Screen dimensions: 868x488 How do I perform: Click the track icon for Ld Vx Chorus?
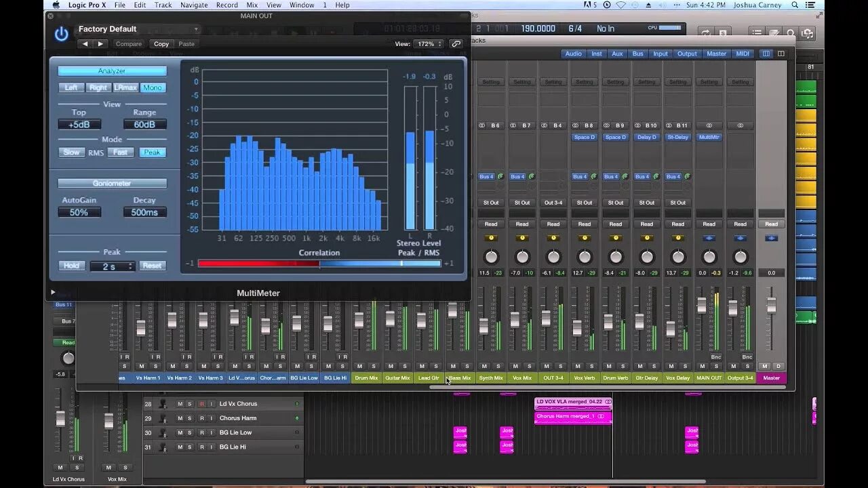[x=163, y=404]
